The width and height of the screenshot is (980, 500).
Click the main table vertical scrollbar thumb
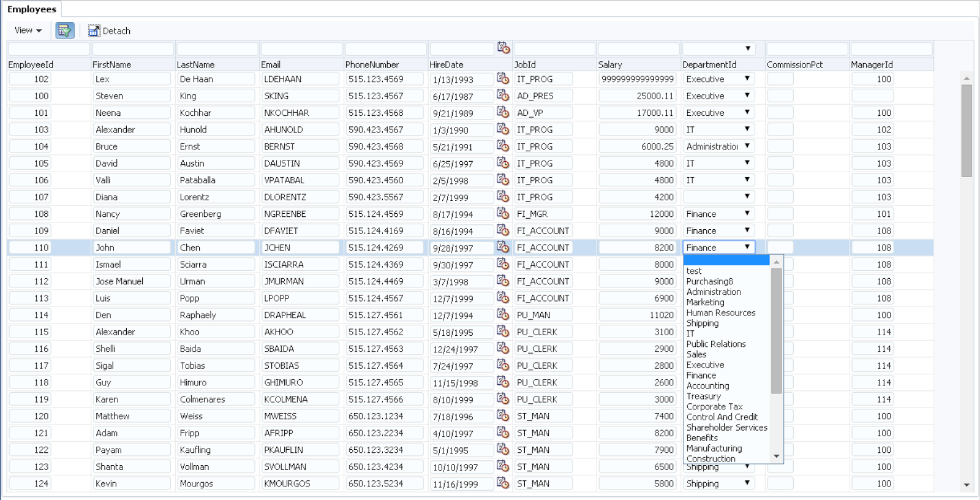[967, 131]
